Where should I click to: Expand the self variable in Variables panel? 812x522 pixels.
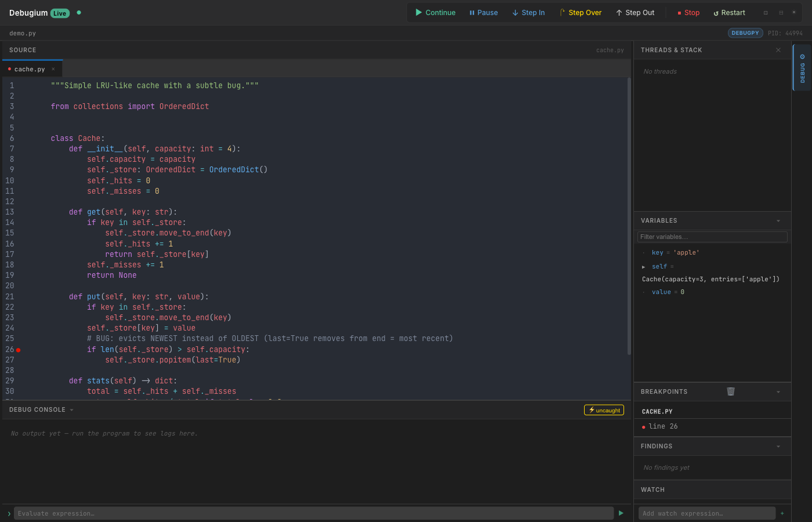tap(644, 266)
